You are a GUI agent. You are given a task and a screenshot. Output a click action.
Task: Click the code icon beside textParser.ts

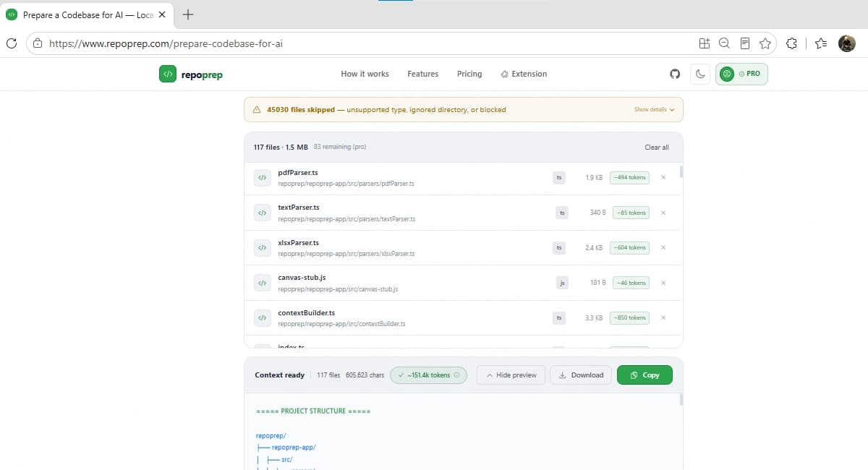click(262, 213)
